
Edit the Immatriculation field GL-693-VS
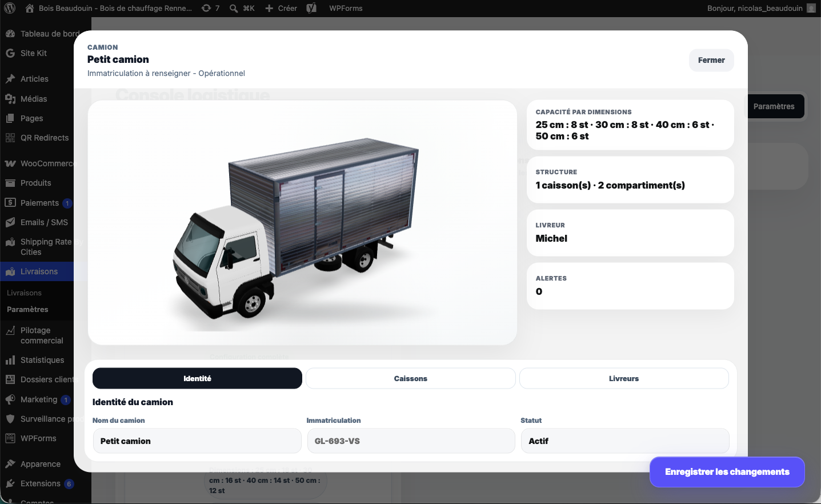[411, 441]
